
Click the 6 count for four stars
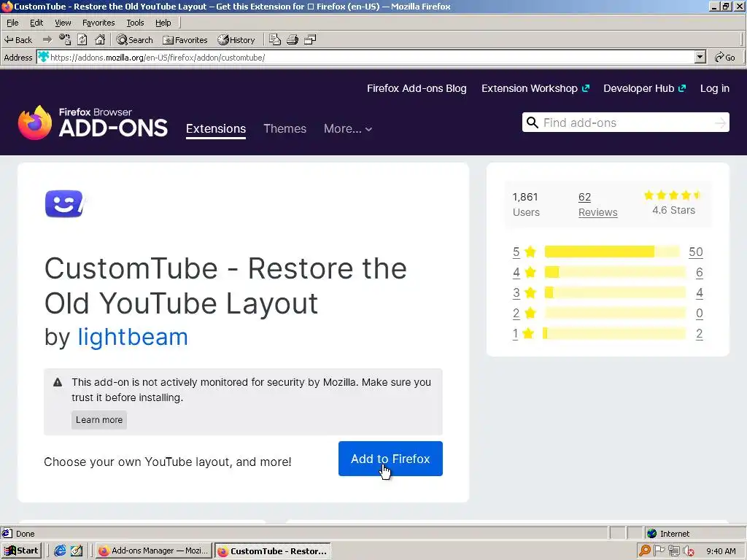(699, 273)
